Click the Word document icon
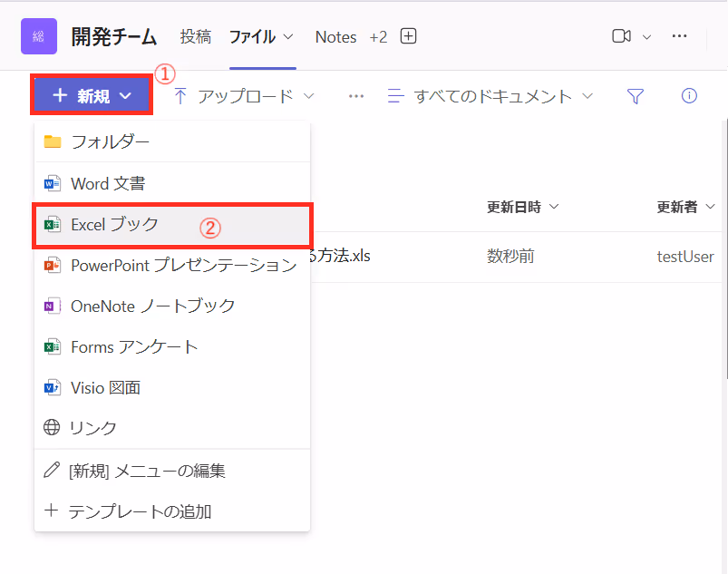Screen dimensions: 728x574 coord(52,183)
